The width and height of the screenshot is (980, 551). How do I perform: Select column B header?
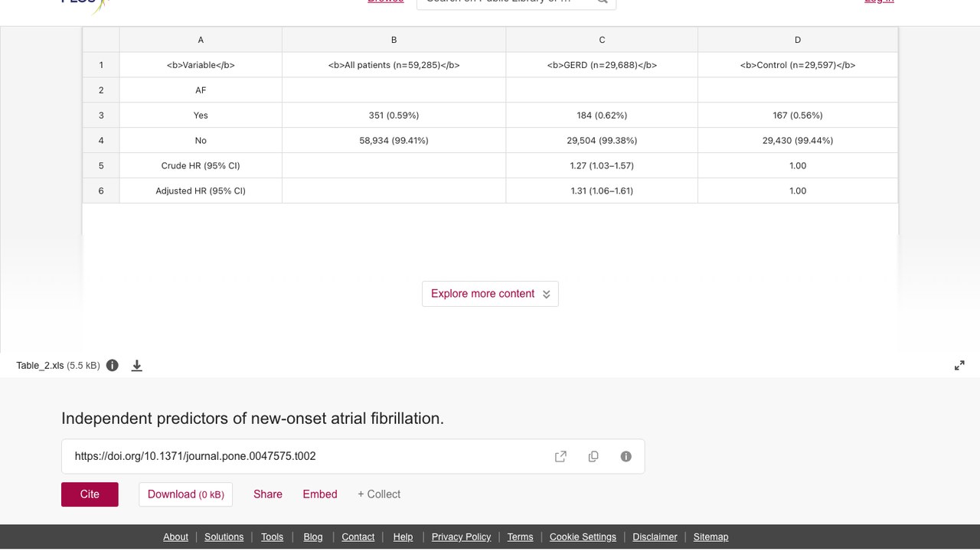pos(394,40)
